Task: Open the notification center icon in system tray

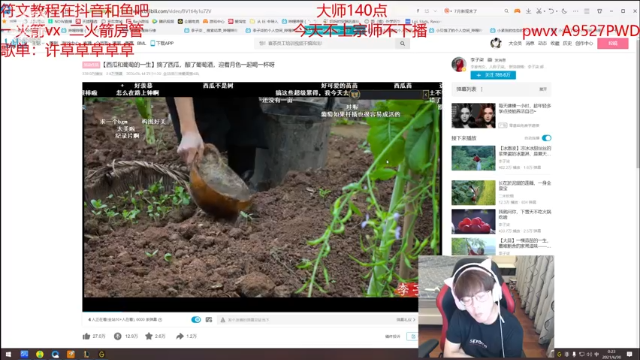Action: click(x=630, y=354)
